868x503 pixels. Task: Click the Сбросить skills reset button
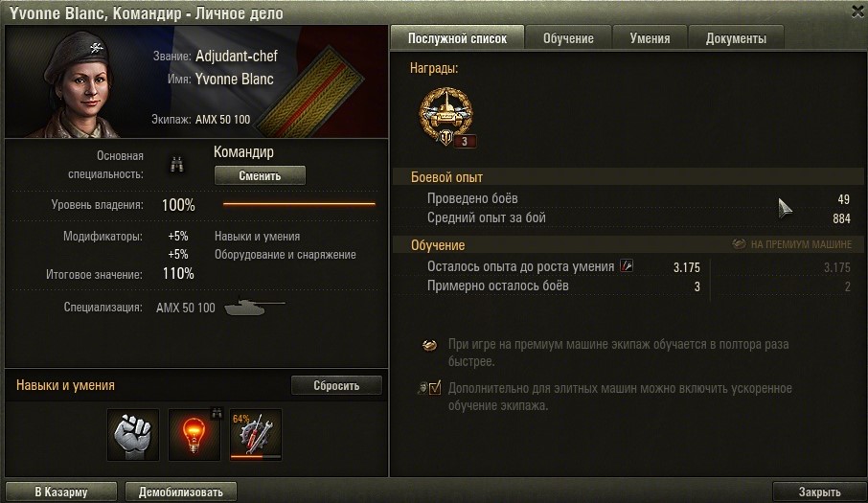pos(336,386)
